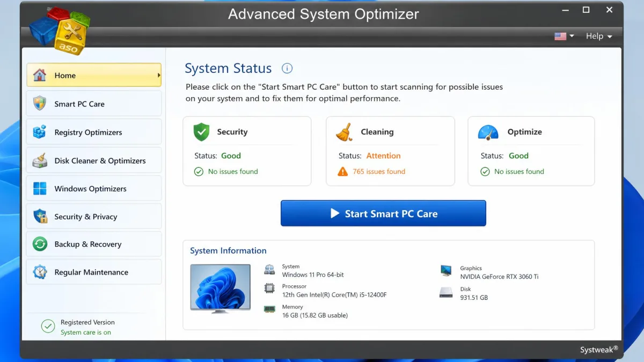The width and height of the screenshot is (644, 362).
Task: Click the Good status in Security card
Action: click(231, 156)
